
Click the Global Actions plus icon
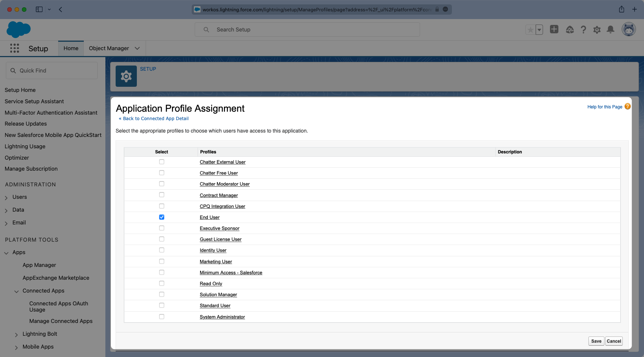click(x=554, y=29)
